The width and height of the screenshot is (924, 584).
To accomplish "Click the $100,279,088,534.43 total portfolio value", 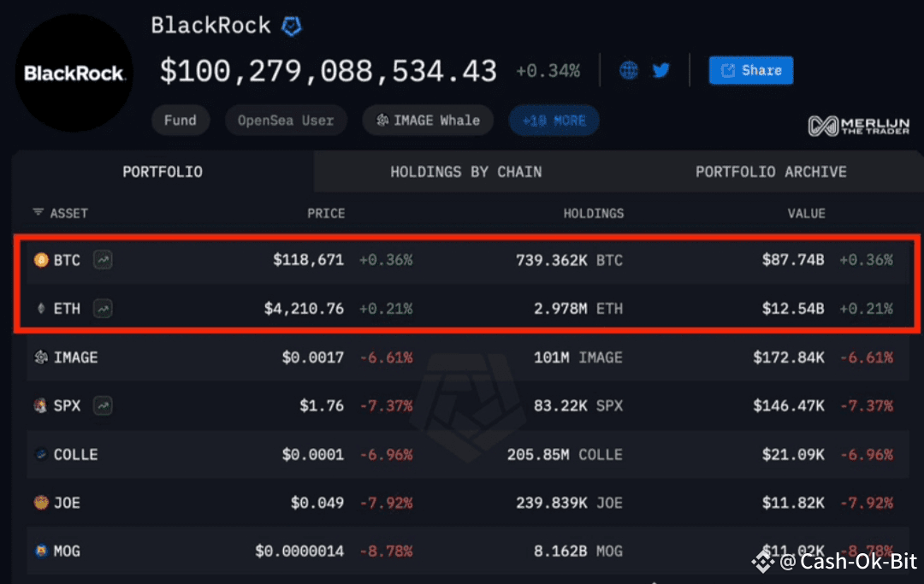I will coord(329,71).
